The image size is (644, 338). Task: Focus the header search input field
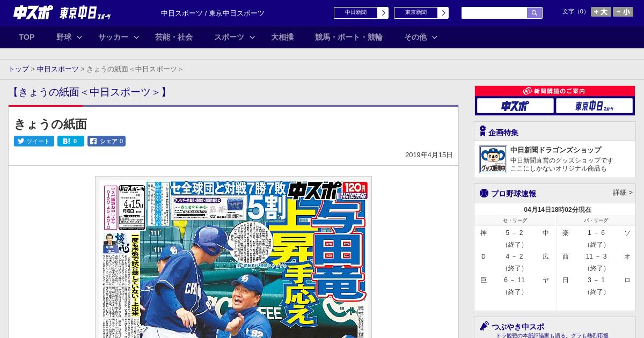click(494, 13)
